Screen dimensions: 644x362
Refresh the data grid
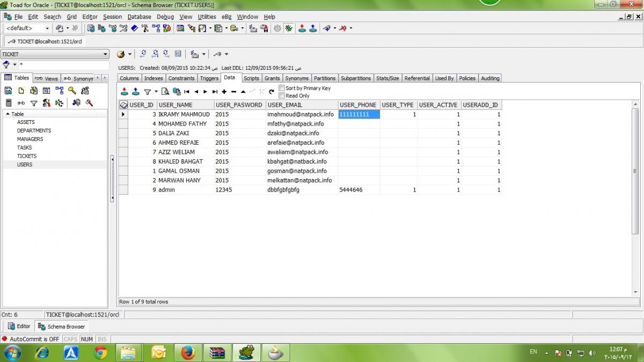tap(272, 92)
